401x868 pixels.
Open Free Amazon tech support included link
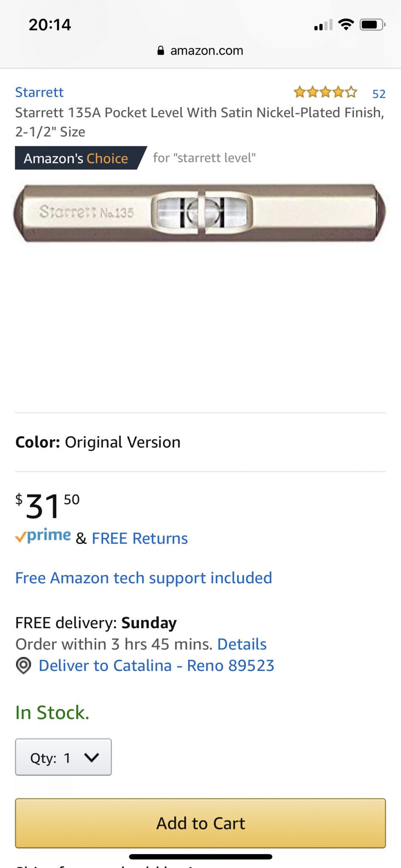point(144,578)
